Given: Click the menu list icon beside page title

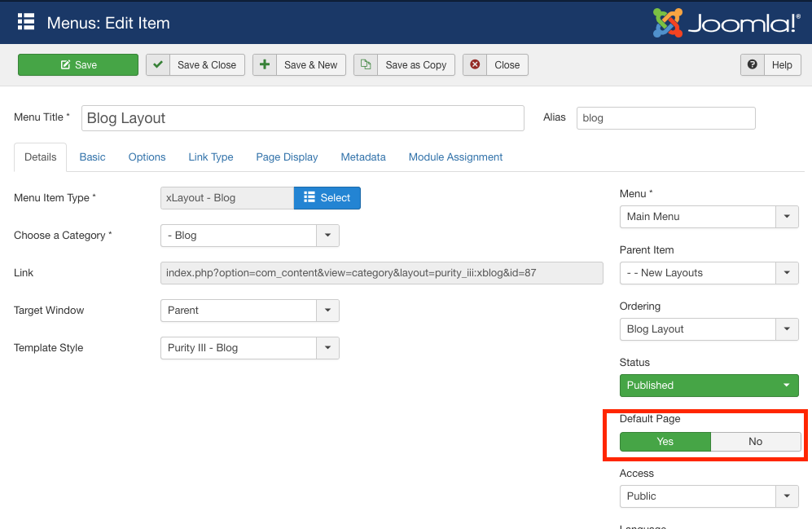Looking at the screenshot, I should click(26, 22).
